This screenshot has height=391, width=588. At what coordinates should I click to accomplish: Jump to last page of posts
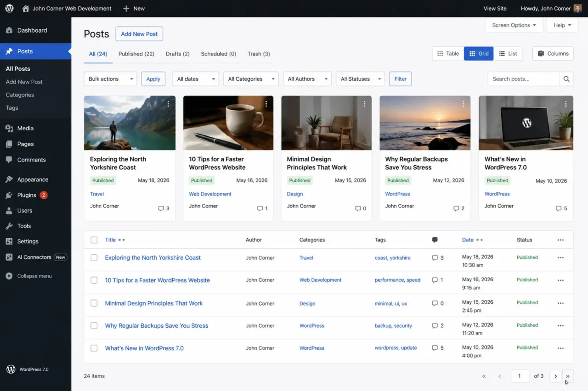pos(568,376)
